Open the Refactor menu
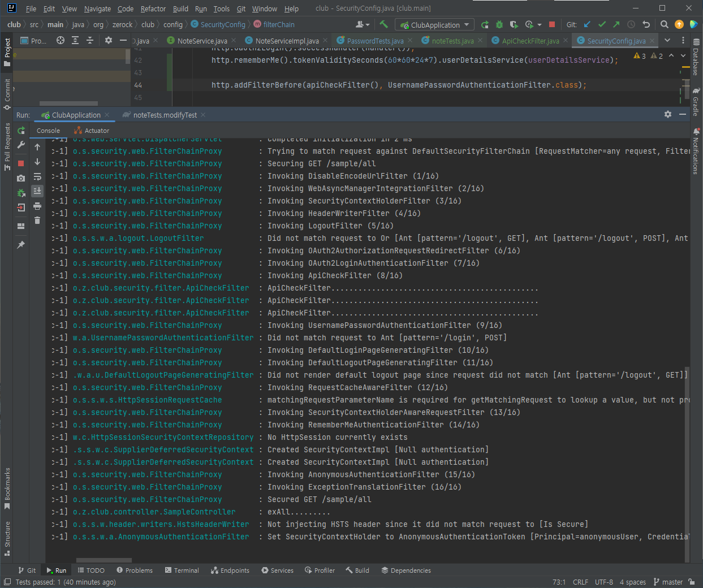The width and height of the screenshot is (703, 588). pos(153,8)
